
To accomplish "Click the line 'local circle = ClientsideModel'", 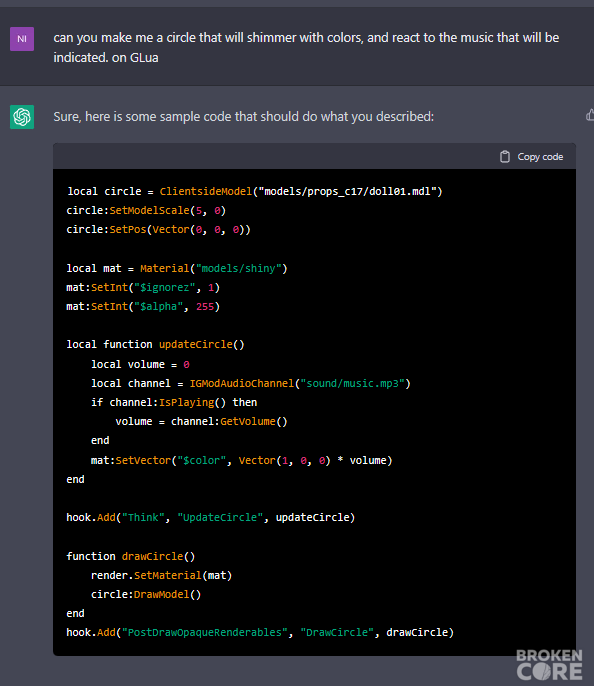I will (x=255, y=191).
